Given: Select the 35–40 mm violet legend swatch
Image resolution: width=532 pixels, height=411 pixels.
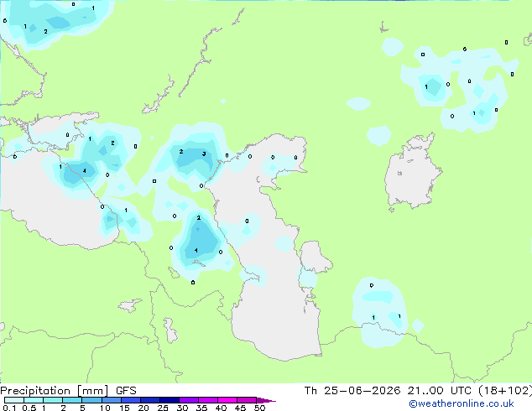Looking at the screenshot, I should point(208,400).
